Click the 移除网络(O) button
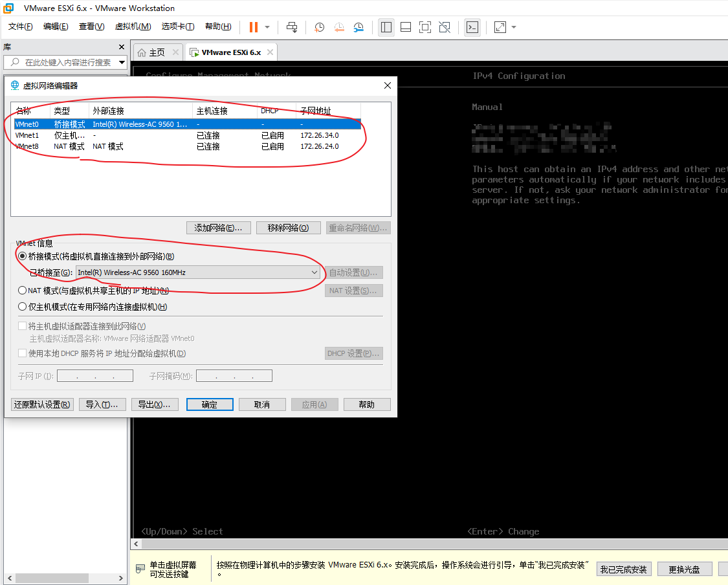The image size is (728, 585). 289,228
